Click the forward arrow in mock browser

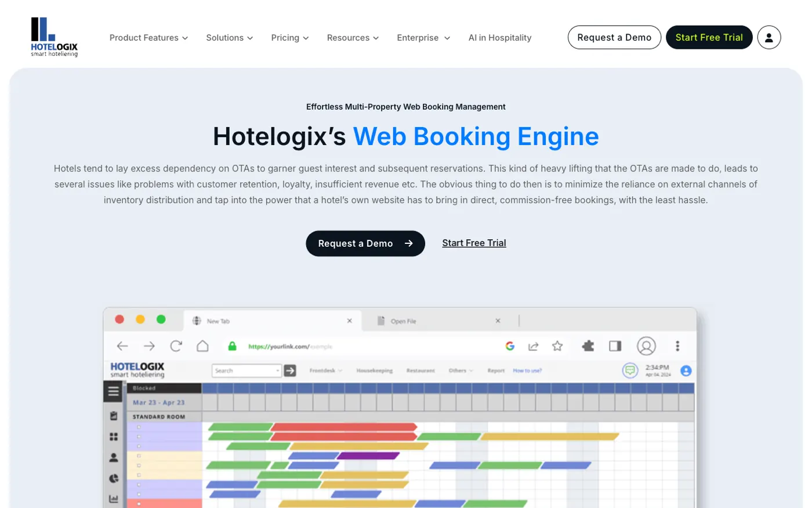pyautogui.click(x=149, y=346)
